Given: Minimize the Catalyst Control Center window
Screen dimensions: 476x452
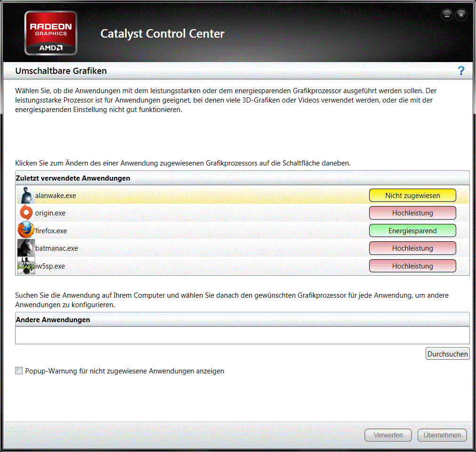Looking at the screenshot, I should point(447,15).
